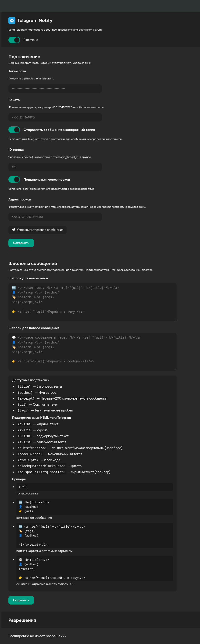The image size is (200, 644).
Task: Click the Доступные подстановки heading
Action: (x=31, y=380)
